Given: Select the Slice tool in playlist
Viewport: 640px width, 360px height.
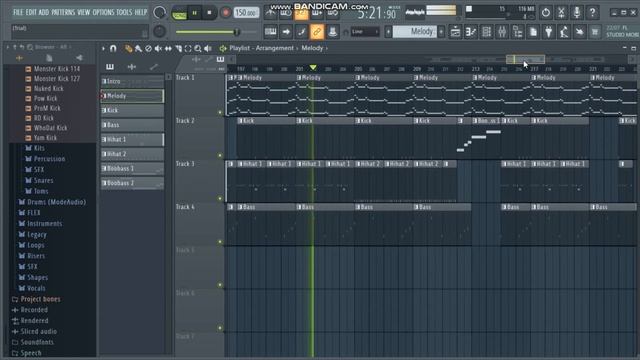Looking at the screenshot, I should click(x=178, y=49).
